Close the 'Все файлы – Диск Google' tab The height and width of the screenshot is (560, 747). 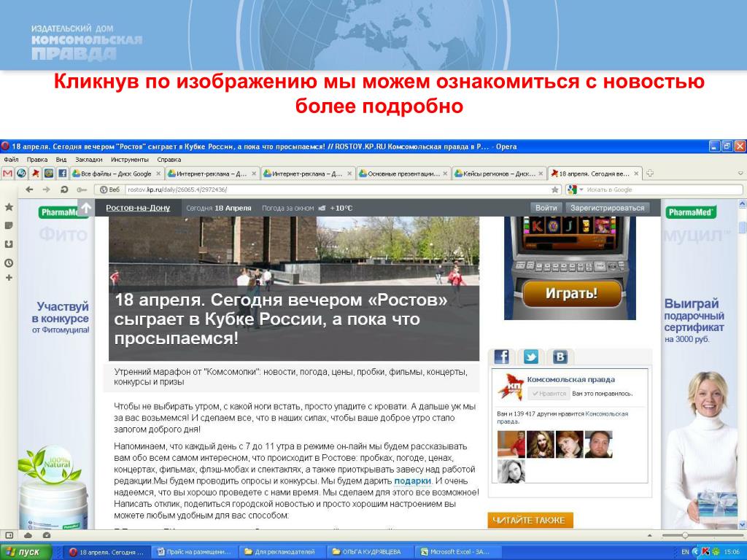[158, 174]
